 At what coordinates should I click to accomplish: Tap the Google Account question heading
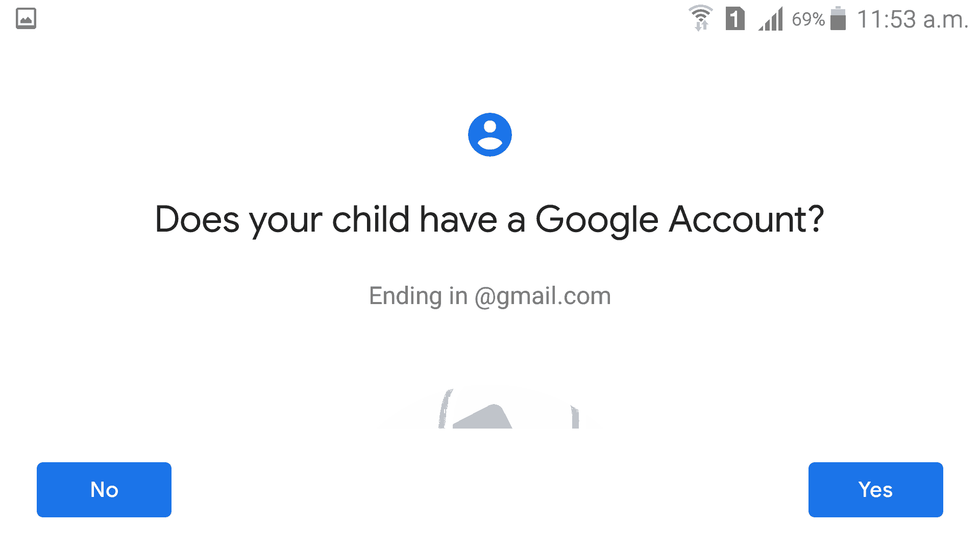(490, 220)
